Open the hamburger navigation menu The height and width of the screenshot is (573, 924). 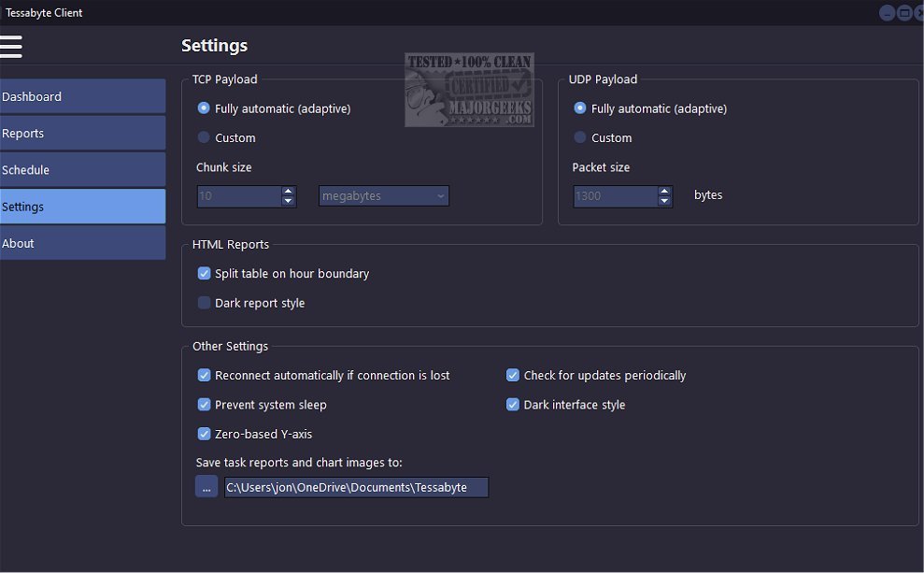click(x=12, y=46)
